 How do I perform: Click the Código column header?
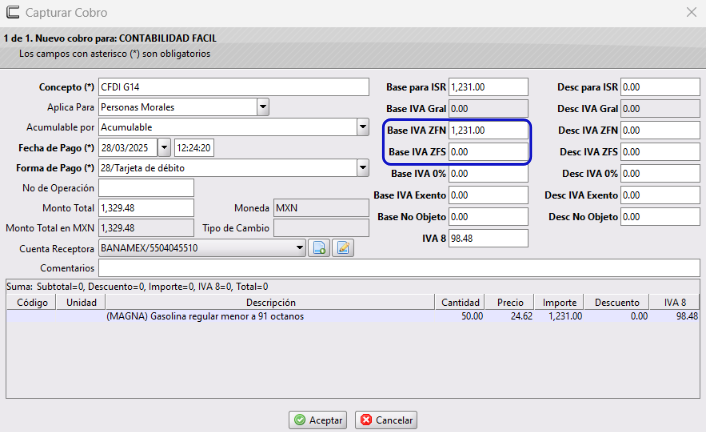[32, 302]
